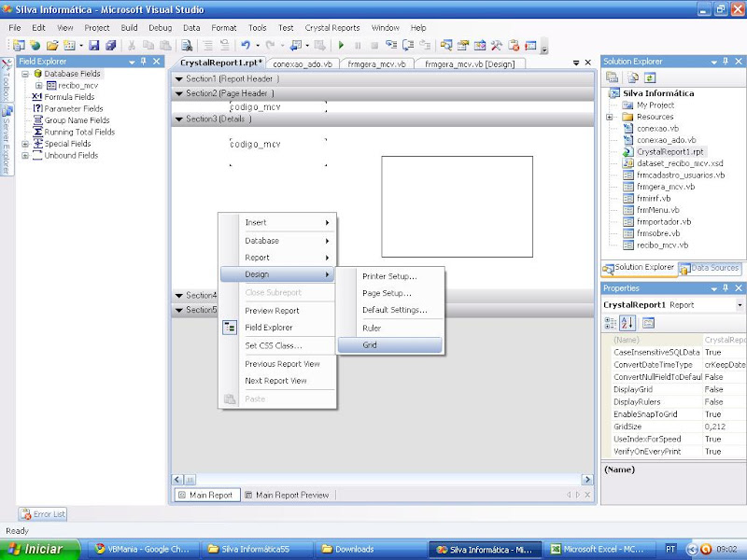Pin the Field Explorer panel with auto-hide pin

[144, 62]
